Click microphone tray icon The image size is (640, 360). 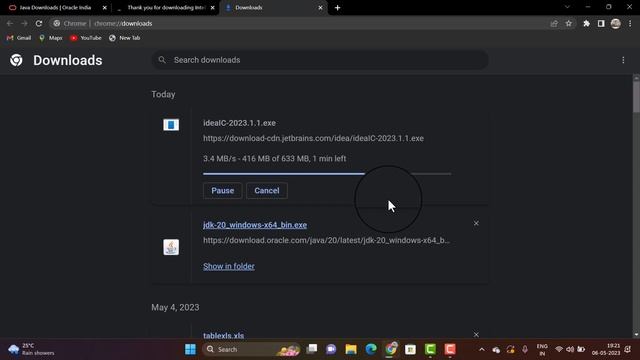[x=525, y=350]
